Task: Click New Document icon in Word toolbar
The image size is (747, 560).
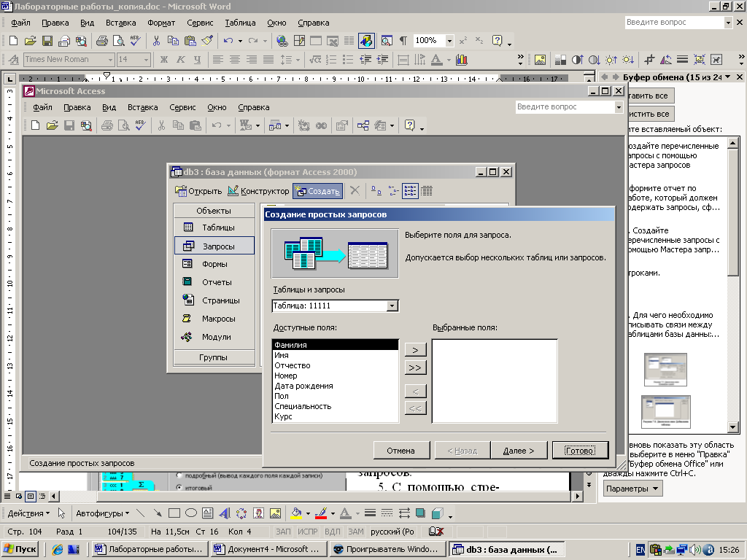Action: (13, 41)
